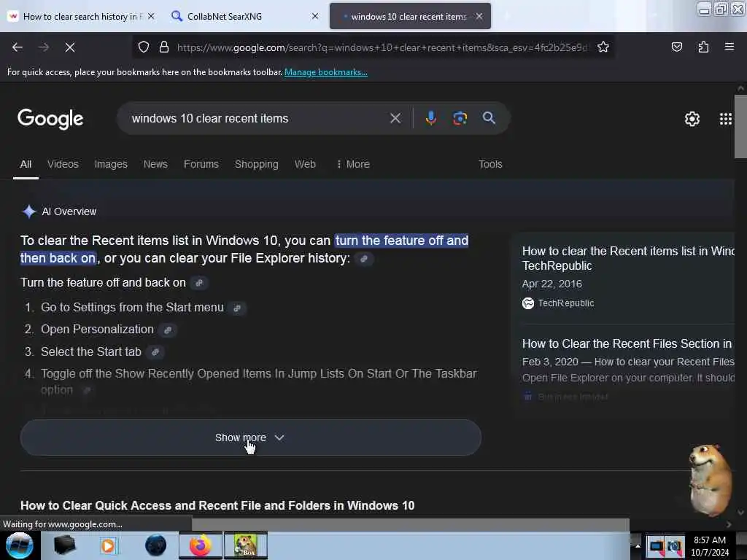Click the site security padlock icon
The image size is (747, 560).
tap(164, 47)
